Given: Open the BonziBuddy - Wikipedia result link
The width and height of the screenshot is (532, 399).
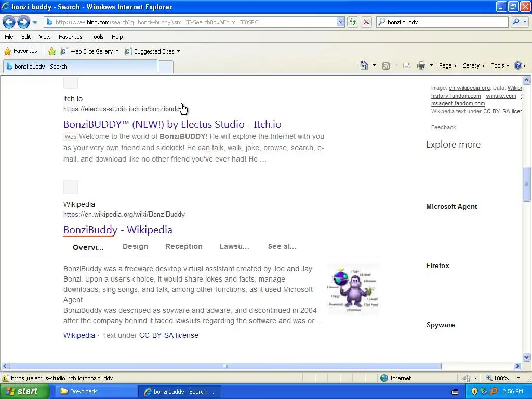Looking at the screenshot, I should click(118, 230).
